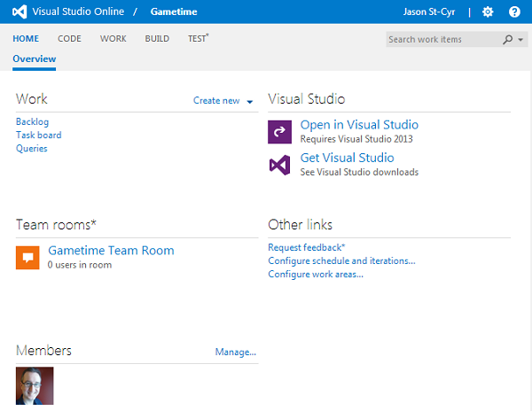Screen dimensions: 532x411
Task: Click the Visual Studio Online logo icon
Action: pyautogui.click(x=20, y=12)
